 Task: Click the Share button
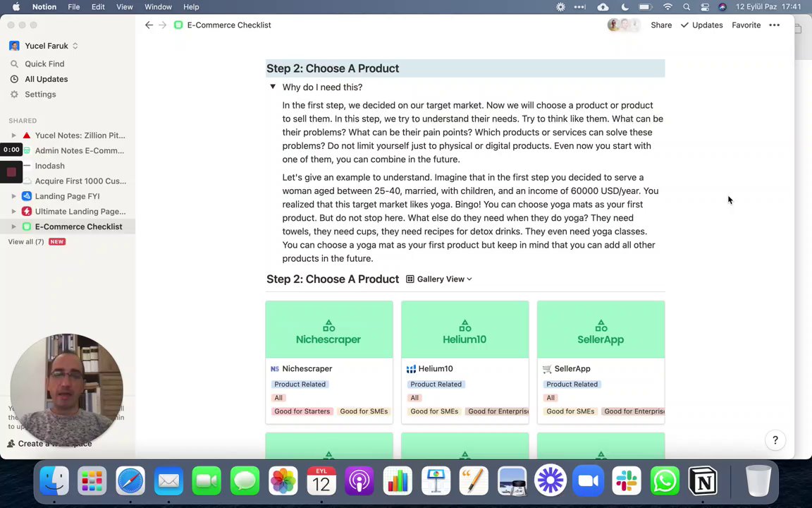coord(661,25)
